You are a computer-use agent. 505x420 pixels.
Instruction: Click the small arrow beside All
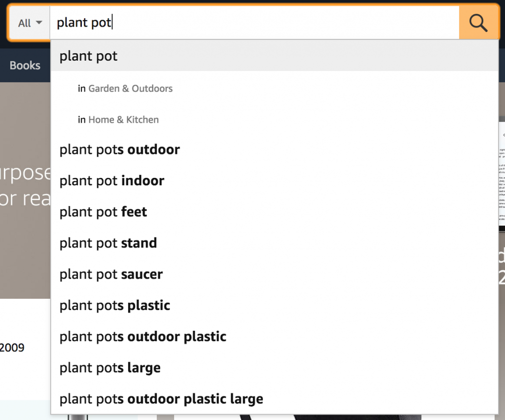(x=39, y=23)
